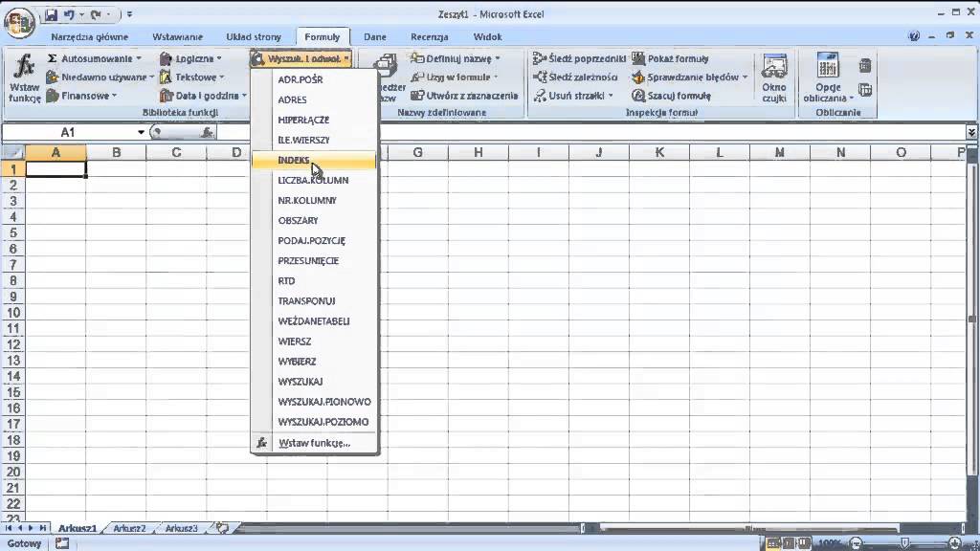980x551 pixels.
Task: Click insert function icon in formula bar
Action: pos(207,132)
